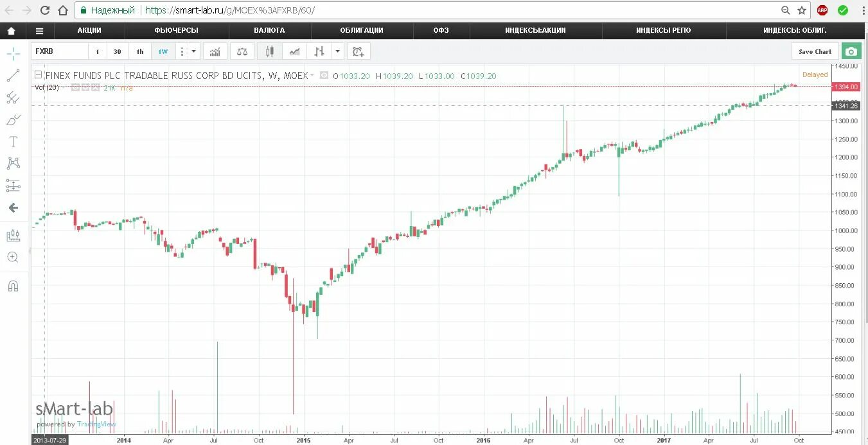Open the Vol (20) indicator dropdown
This screenshot has height=445, width=868.
pos(64,87)
